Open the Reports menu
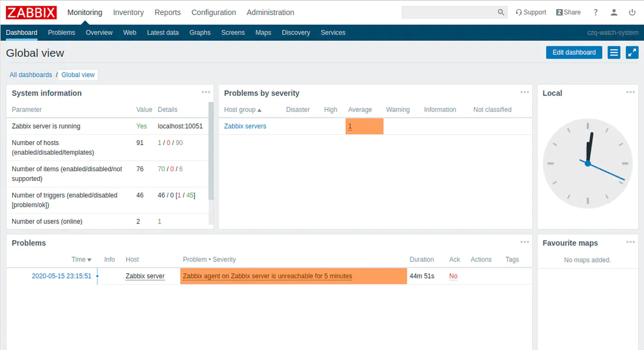Viewport: 644px width, 350px height. pos(167,12)
